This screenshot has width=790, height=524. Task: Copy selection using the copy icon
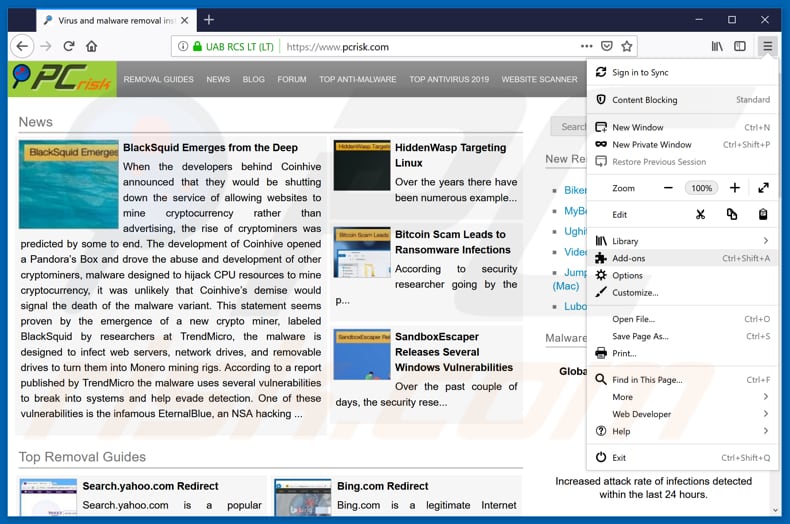732,215
